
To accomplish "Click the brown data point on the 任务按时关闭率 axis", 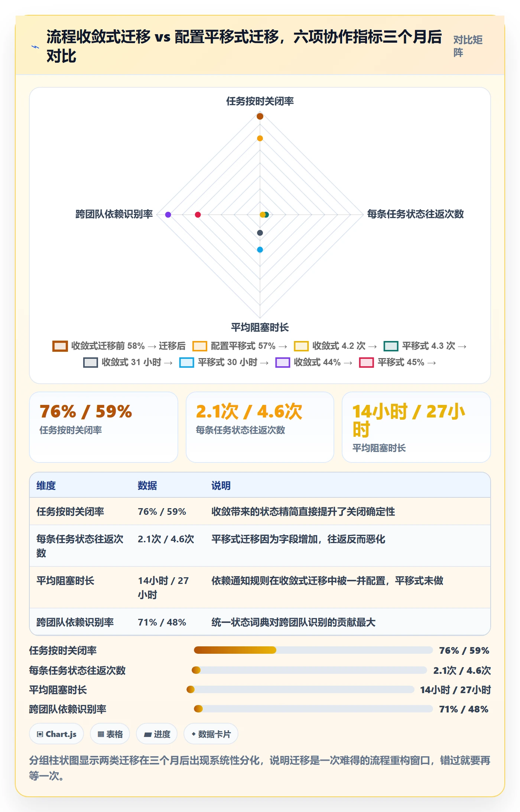I will pos(260,116).
